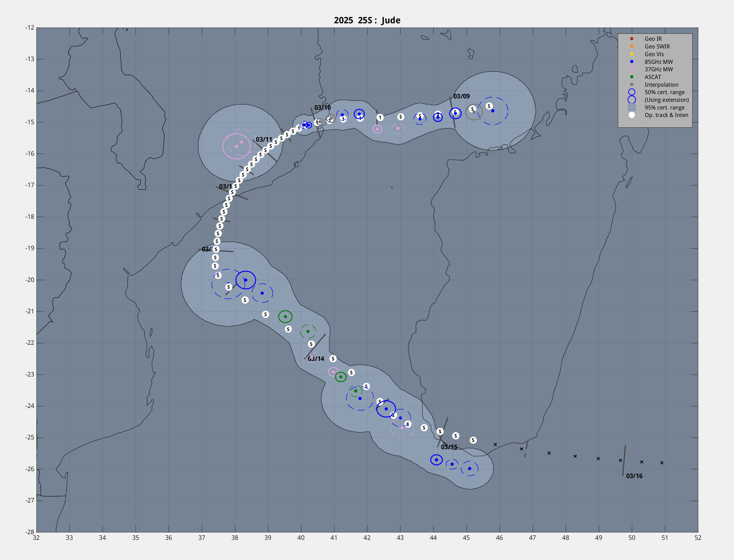Click the 03/09 date marker label

tap(461, 96)
